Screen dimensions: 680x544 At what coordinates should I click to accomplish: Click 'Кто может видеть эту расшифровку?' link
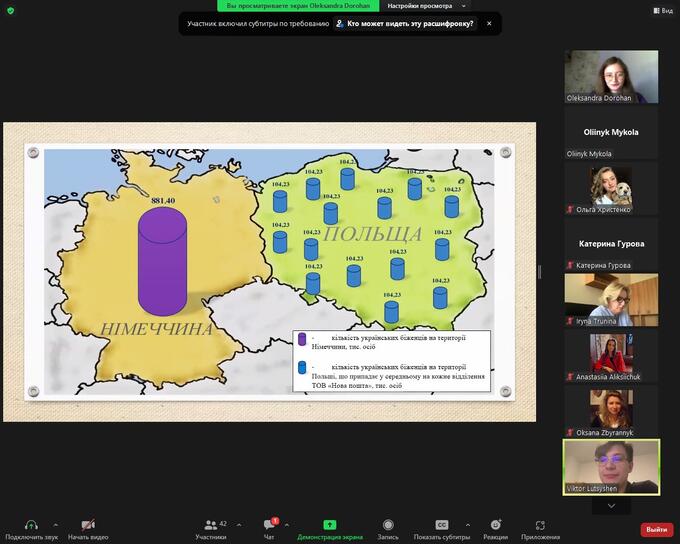404,23
